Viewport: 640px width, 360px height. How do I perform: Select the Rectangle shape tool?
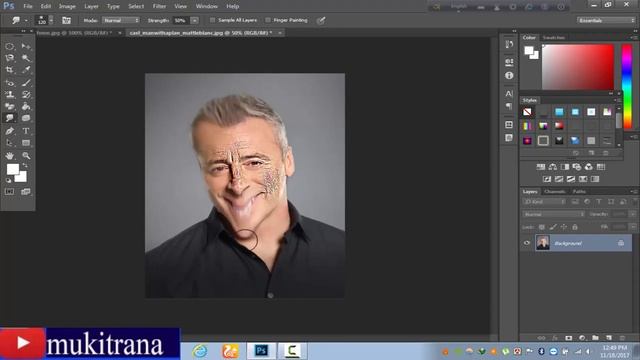click(x=26, y=143)
